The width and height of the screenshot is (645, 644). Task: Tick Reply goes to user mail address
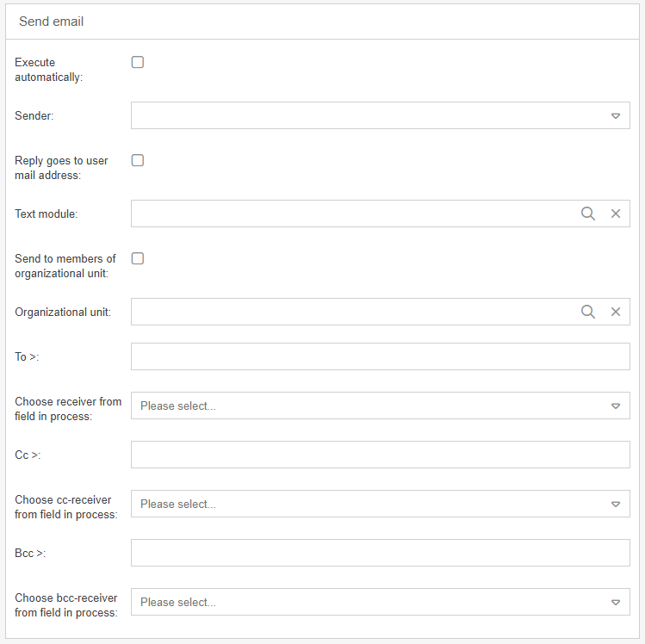pyautogui.click(x=138, y=160)
